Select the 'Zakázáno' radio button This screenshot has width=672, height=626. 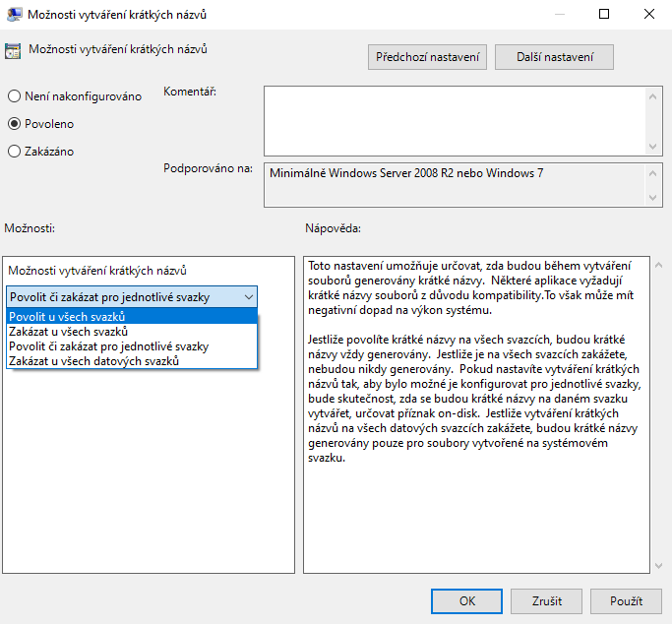(x=14, y=152)
